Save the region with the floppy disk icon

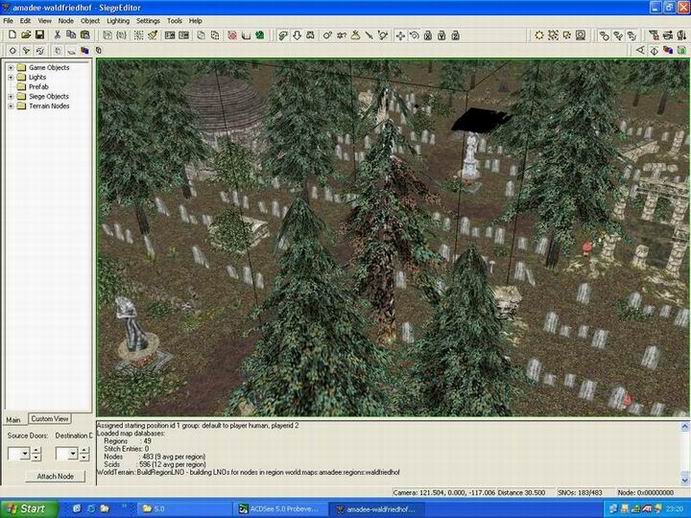tap(39, 35)
